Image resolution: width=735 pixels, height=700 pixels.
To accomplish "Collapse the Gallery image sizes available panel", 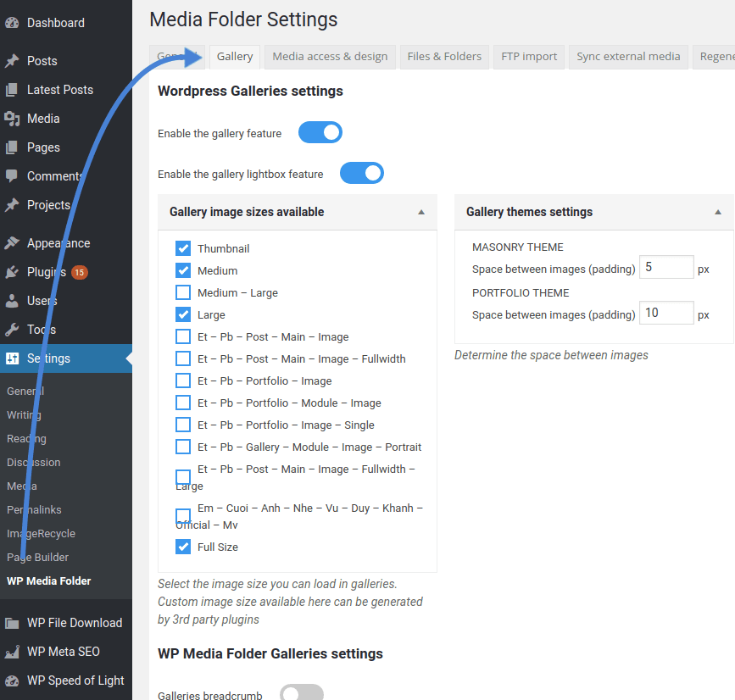I will pyautogui.click(x=421, y=212).
